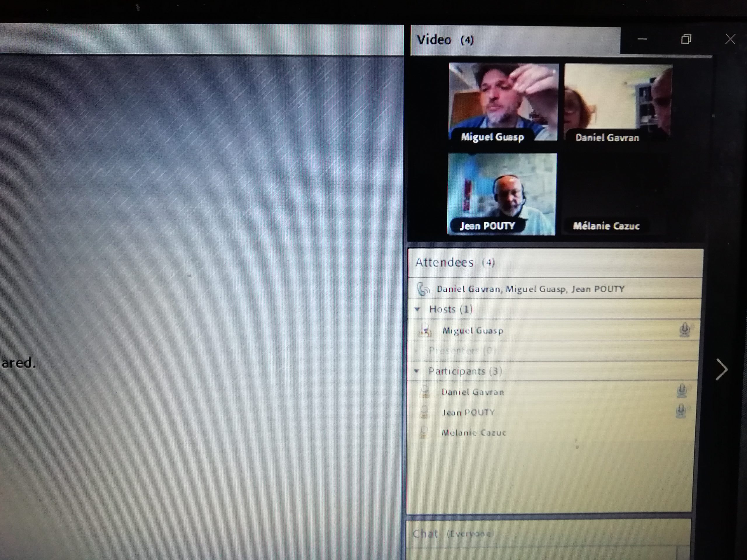Click the participant icon beside Daniel Gavran
747x560 pixels.
425,392
